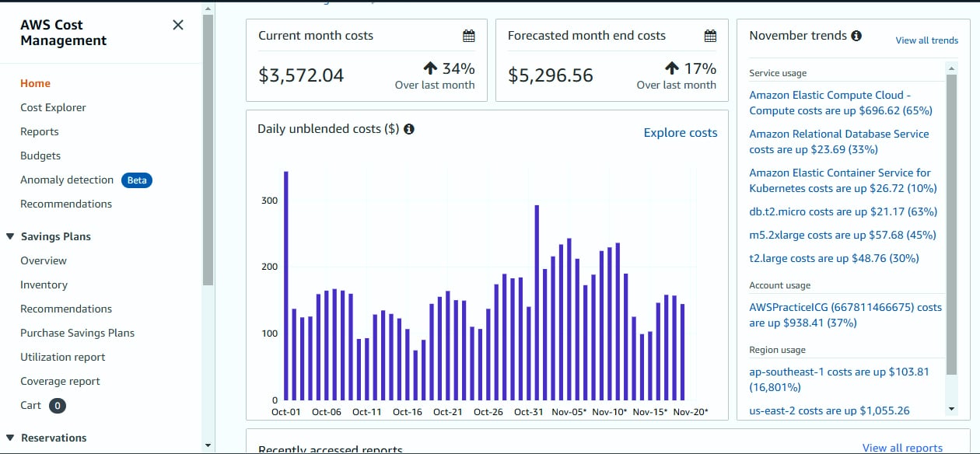Image resolution: width=980 pixels, height=454 pixels.
Task: Click trends panel scroll down arrow
Action: pos(951,409)
